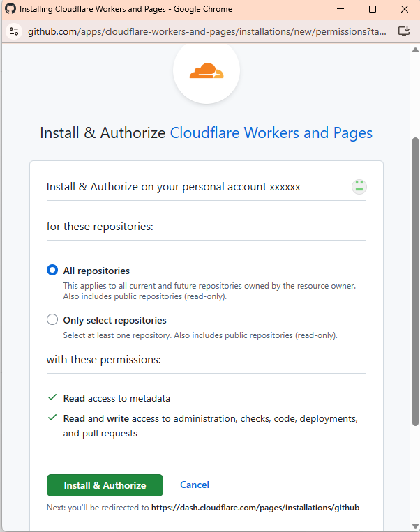
Task: Click the personal account avatar icon
Action: point(359,187)
